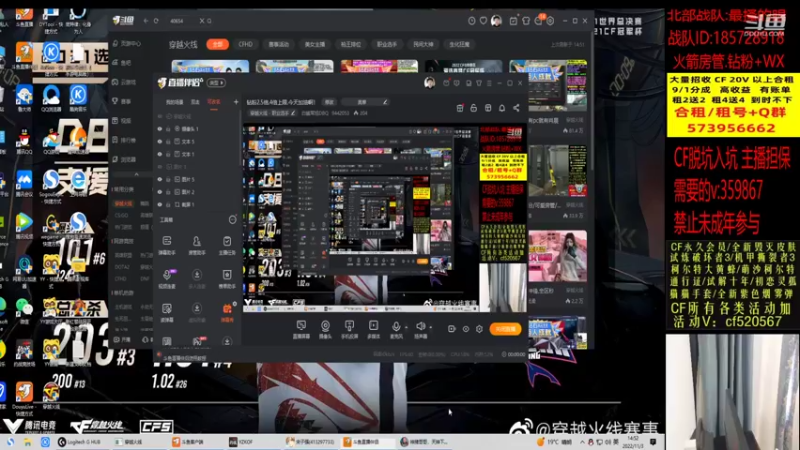Open Logitech G HUB from the taskbar
Viewport: 800px width, 450px height.
[80, 442]
